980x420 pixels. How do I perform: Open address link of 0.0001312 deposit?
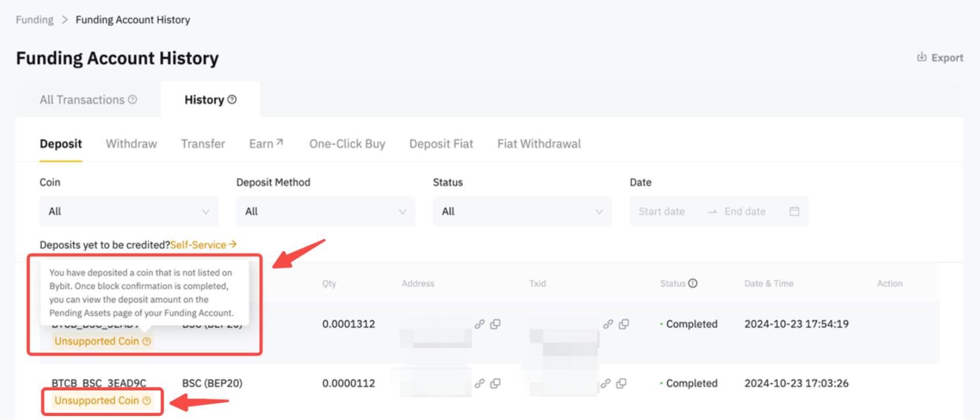[480, 324]
